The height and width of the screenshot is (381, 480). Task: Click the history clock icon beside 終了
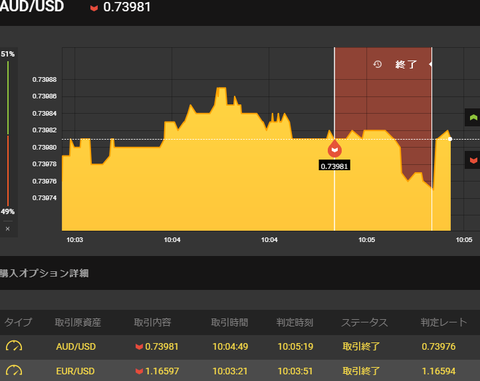coord(377,64)
